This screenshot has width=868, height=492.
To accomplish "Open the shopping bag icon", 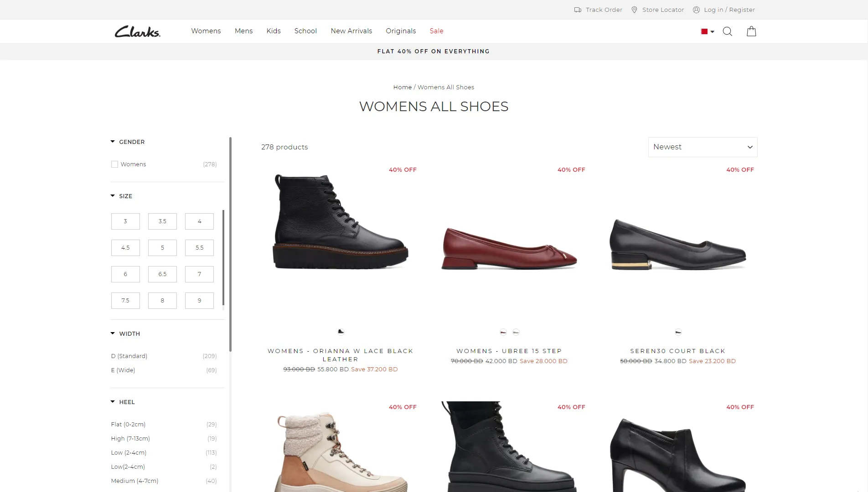I will 751,31.
